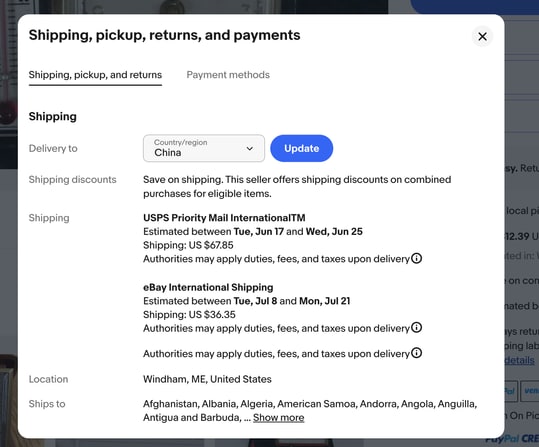Close the shipping and payments dialog
Image resolution: width=539 pixels, height=447 pixels.
click(482, 36)
